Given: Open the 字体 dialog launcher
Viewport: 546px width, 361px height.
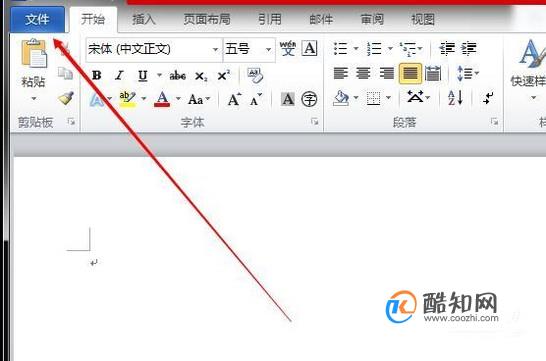Looking at the screenshot, I should [x=314, y=121].
